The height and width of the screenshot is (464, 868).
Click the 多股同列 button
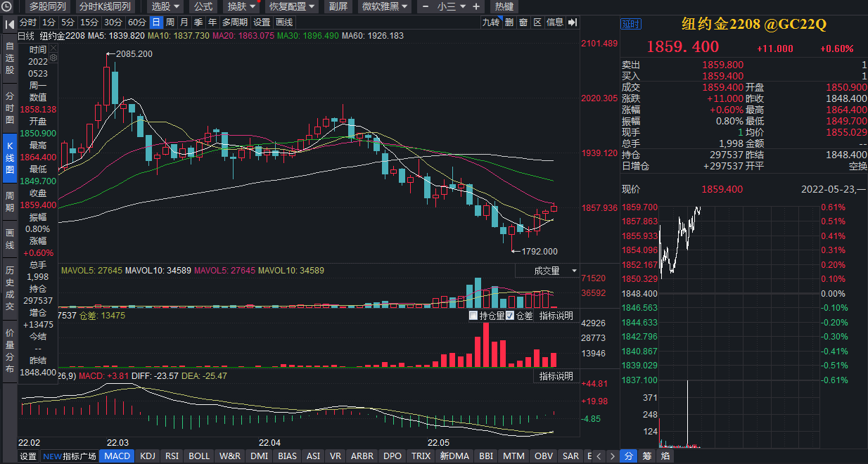click(46, 6)
